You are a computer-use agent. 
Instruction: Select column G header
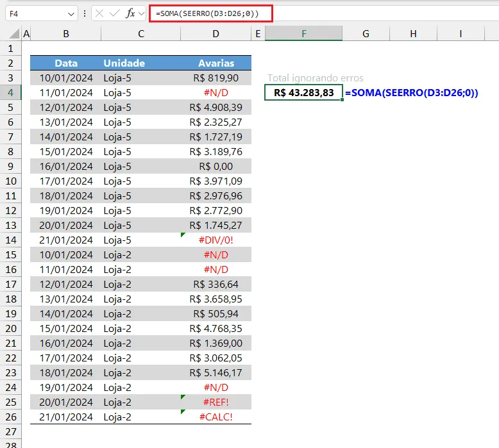(366, 34)
